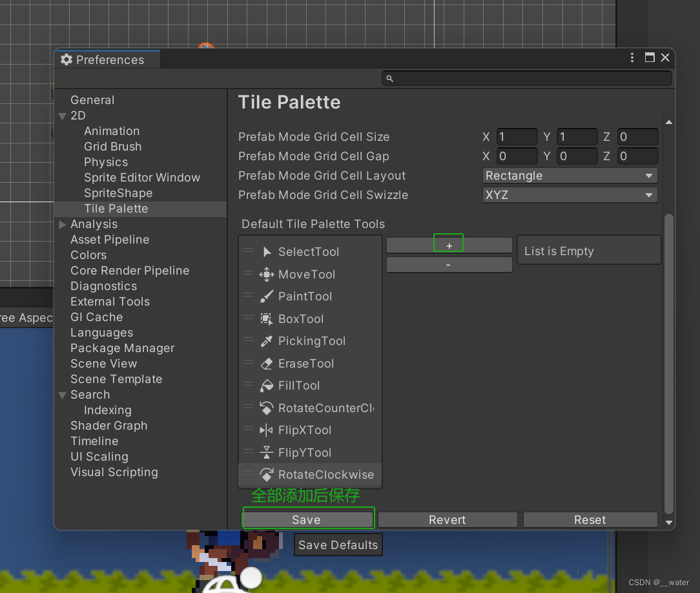Edit Grid Cell Size Z field
Screen dimensions: 700x593
pyautogui.click(x=637, y=137)
